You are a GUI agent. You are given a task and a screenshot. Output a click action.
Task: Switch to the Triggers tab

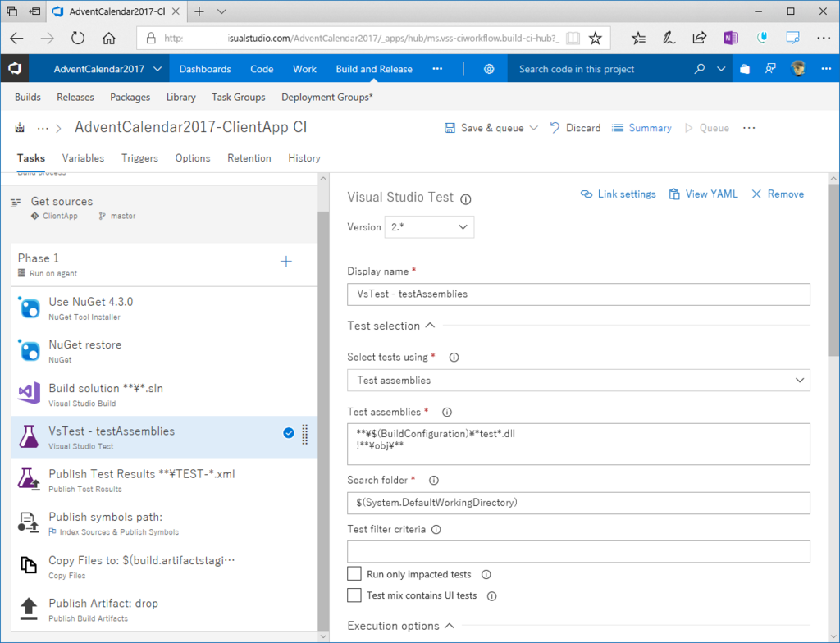coord(139,158)
